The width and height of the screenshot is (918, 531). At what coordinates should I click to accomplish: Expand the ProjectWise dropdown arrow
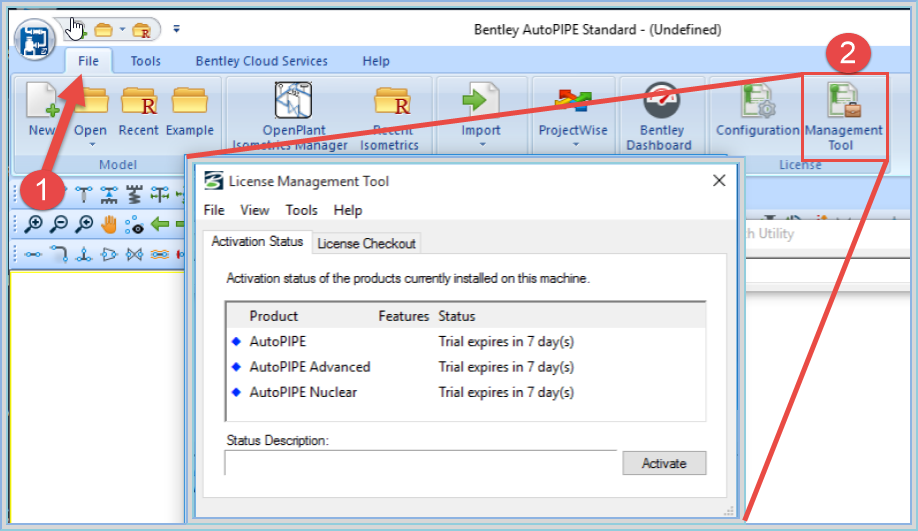tap(576, 145)
